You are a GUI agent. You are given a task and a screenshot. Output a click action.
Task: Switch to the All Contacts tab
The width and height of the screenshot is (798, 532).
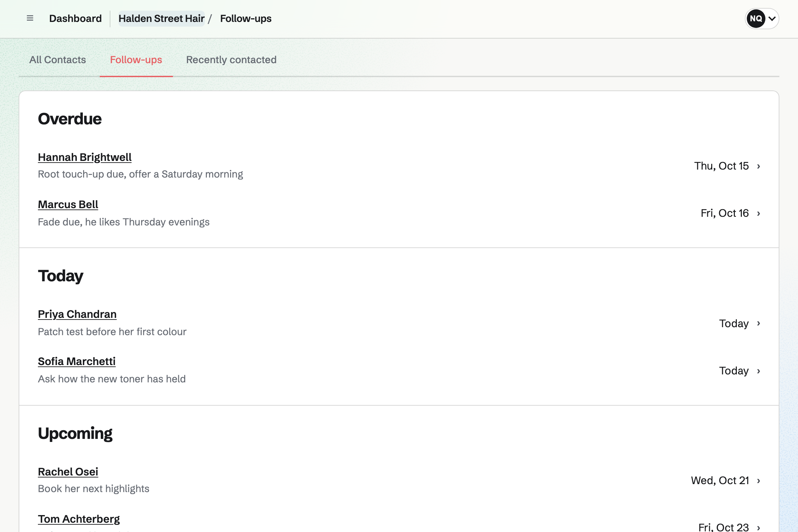pyautogui.click(x=58, y=60)
